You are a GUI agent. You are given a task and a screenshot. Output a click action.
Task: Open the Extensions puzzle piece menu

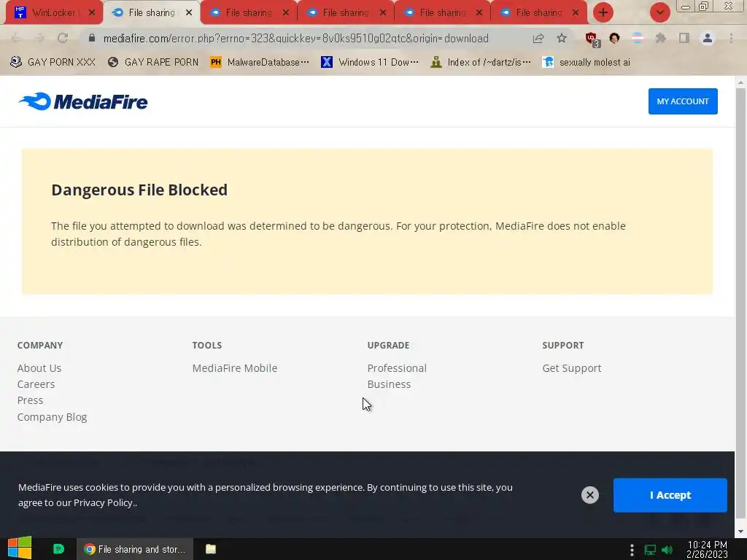pos(661,38)
